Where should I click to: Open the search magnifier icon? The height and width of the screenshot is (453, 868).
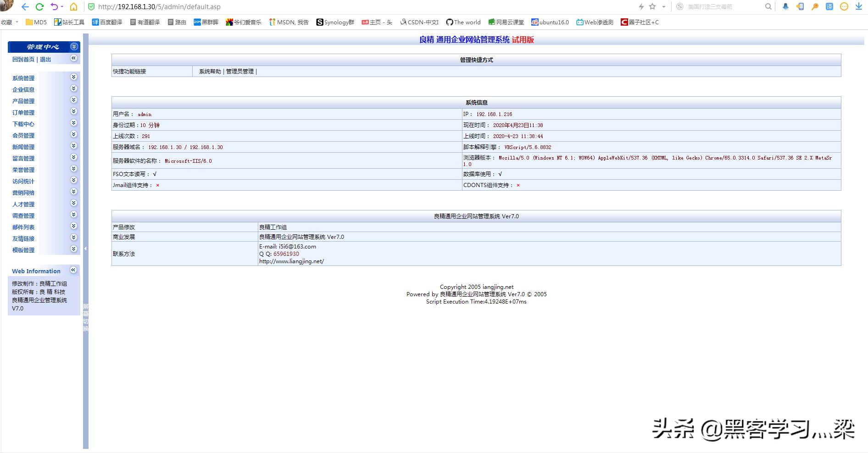[x=768, y=7]
